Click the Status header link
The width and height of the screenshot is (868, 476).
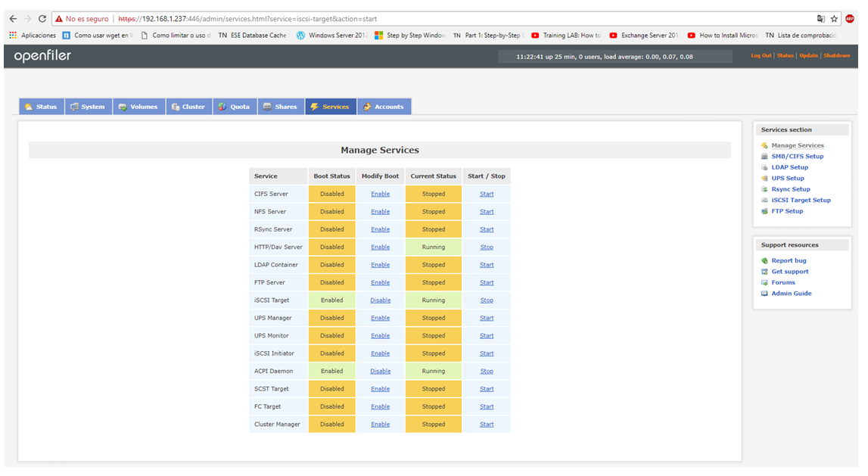coord(785,55)
